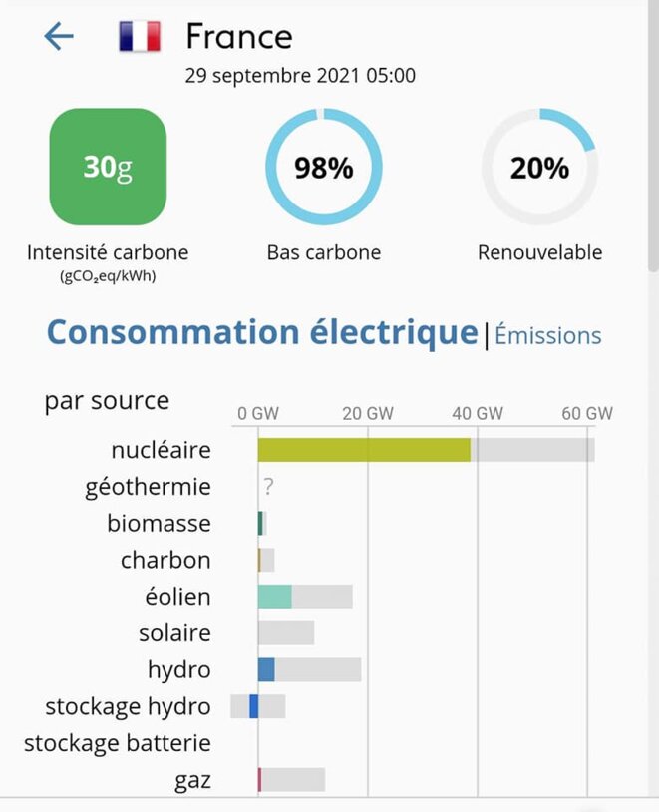659x812 pixels.
Task: Switch to the Émissions tab
Action: [547, 337]
